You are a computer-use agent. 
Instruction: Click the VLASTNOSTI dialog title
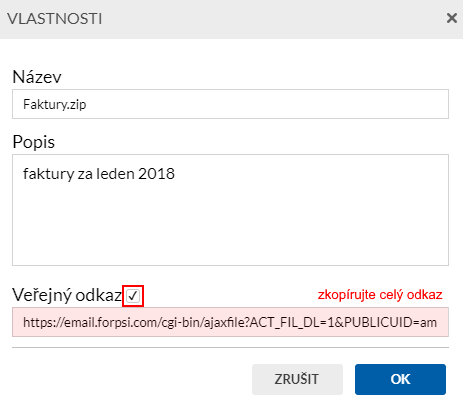(55, 19)
